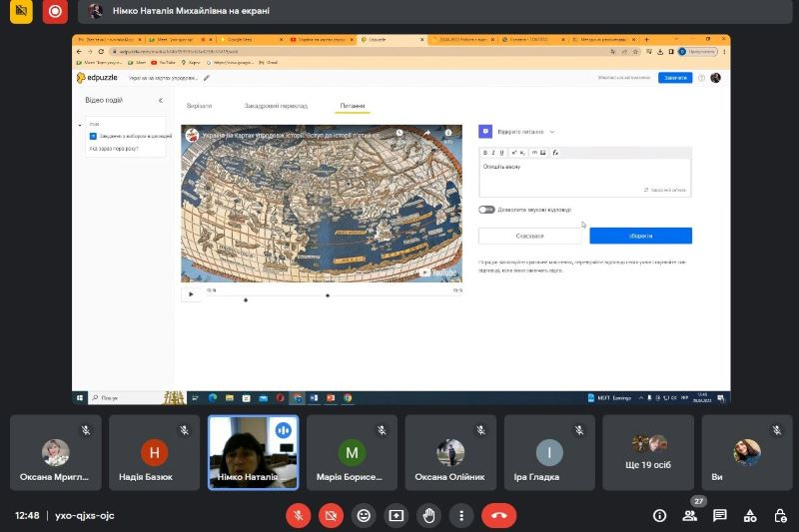The image size is (799, 532).
Task: Open the activities icon
Action: pyautogui.click(x=750, y=516)
